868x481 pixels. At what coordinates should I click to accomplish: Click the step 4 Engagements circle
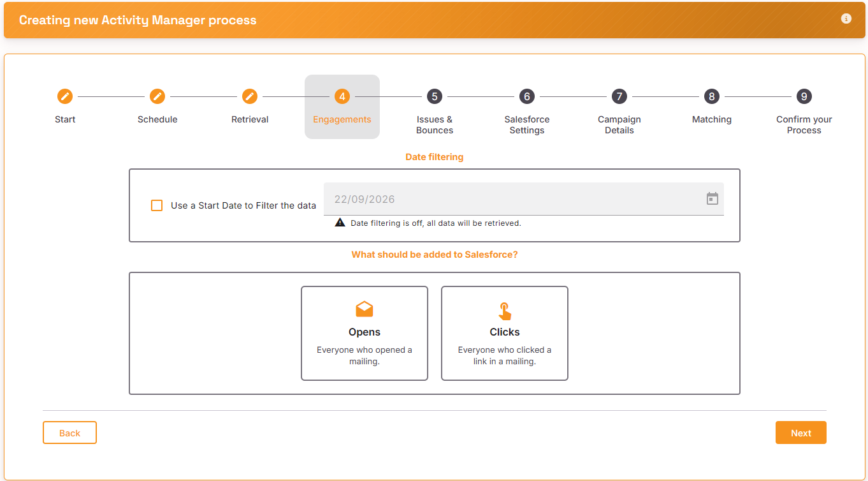(342, 96)
